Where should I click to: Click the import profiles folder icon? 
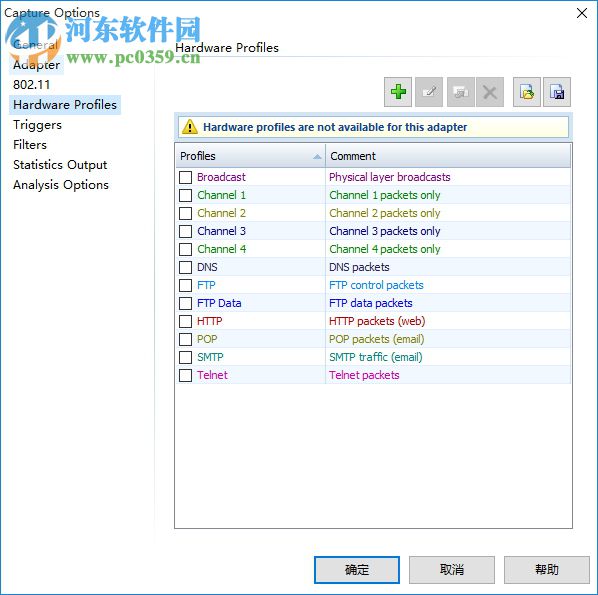click(527, 92)
